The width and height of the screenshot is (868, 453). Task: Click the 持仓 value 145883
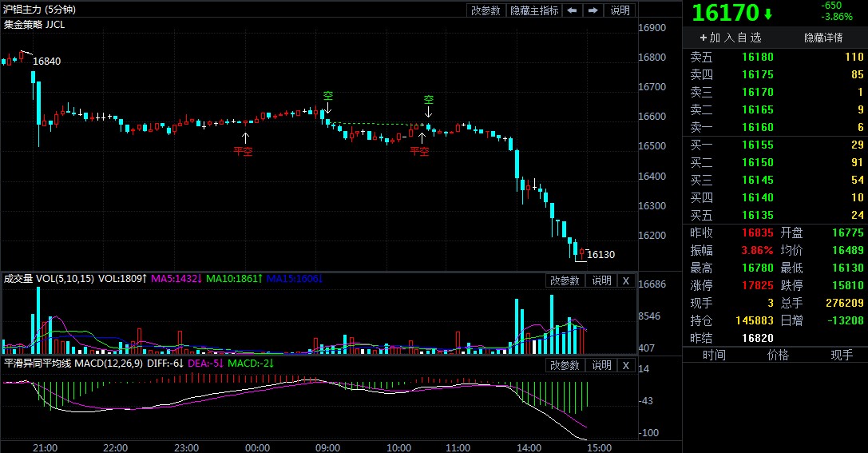[x=755, y=320]
